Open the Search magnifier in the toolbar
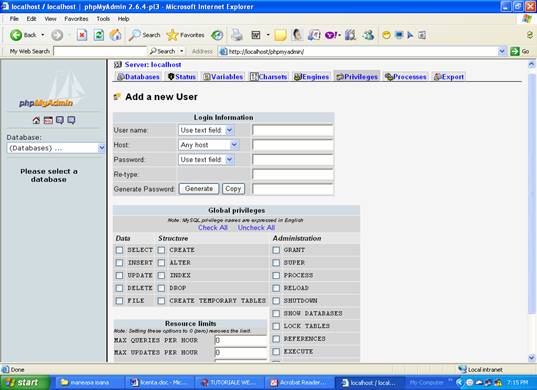Image resolution: width=537 pixels, height=390 pixels. coord(144,35)
